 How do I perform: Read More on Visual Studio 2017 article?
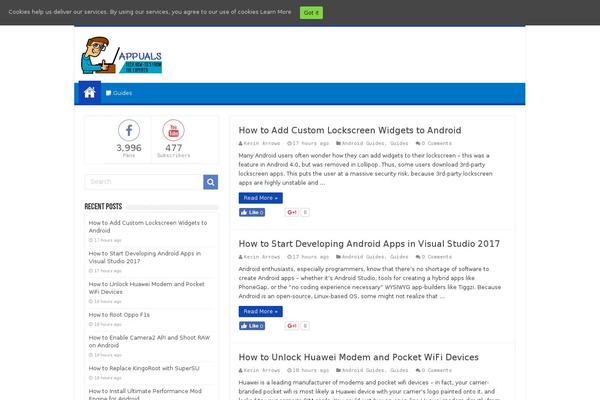point(261,311)
